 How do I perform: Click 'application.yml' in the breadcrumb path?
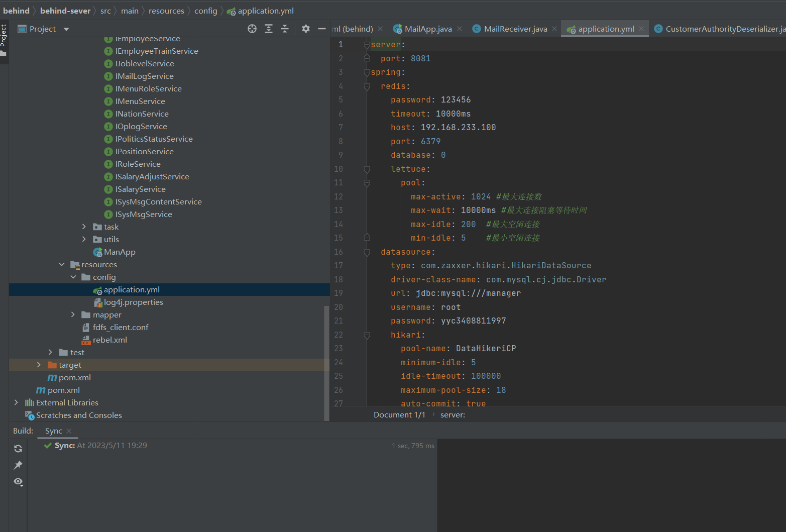260,11
